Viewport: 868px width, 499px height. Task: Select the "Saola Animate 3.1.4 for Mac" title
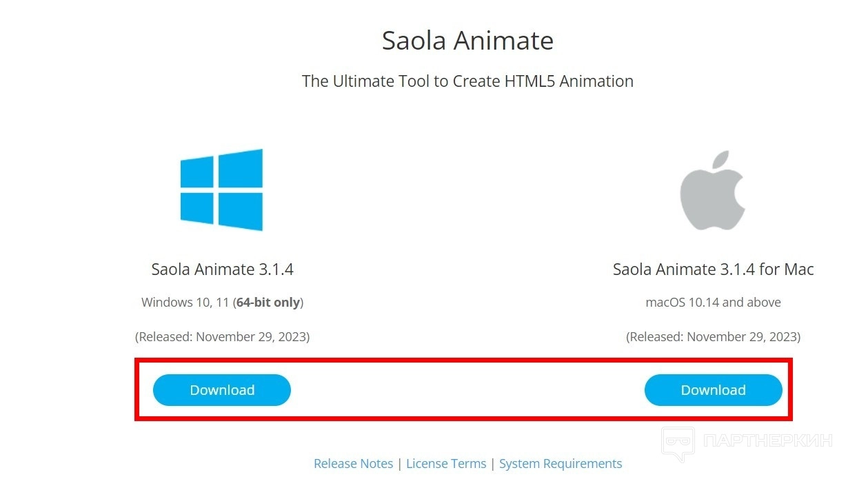[713, 269]
